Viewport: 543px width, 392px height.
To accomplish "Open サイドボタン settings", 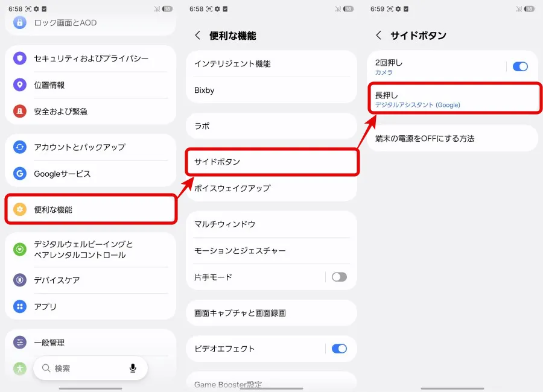I will tap(272, 162).
